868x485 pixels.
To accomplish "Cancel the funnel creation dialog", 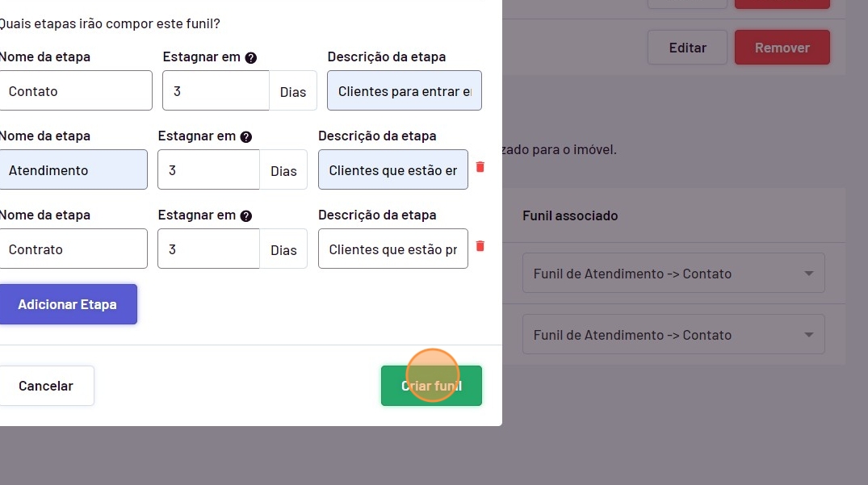I will coord(46,386).
